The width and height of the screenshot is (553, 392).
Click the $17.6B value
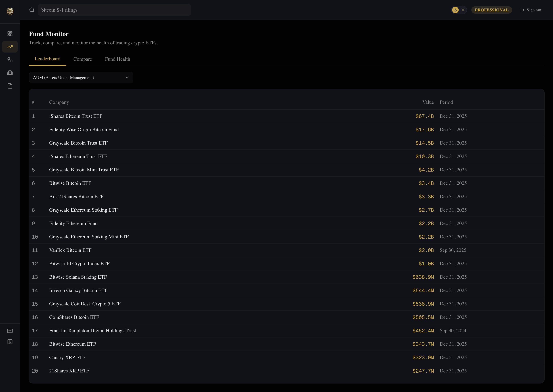point(424,130)
